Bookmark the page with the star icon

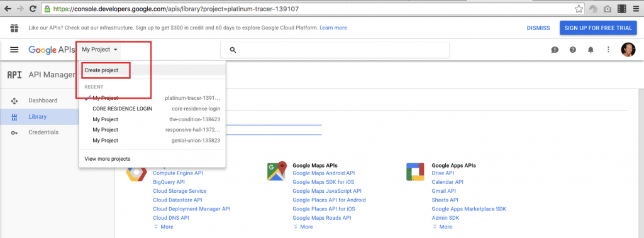point(579,9)
